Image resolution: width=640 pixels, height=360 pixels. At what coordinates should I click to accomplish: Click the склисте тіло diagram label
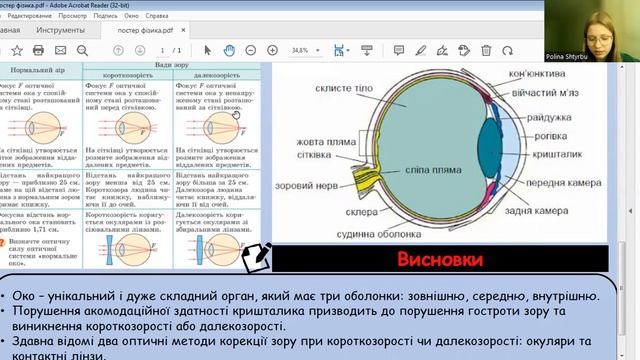[x=344, y=88]
